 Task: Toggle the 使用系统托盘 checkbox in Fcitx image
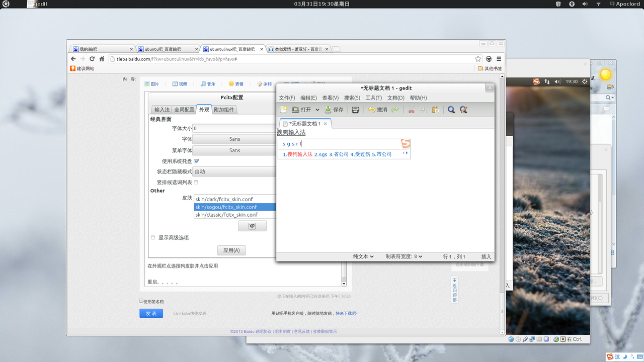tap(196, 161)
